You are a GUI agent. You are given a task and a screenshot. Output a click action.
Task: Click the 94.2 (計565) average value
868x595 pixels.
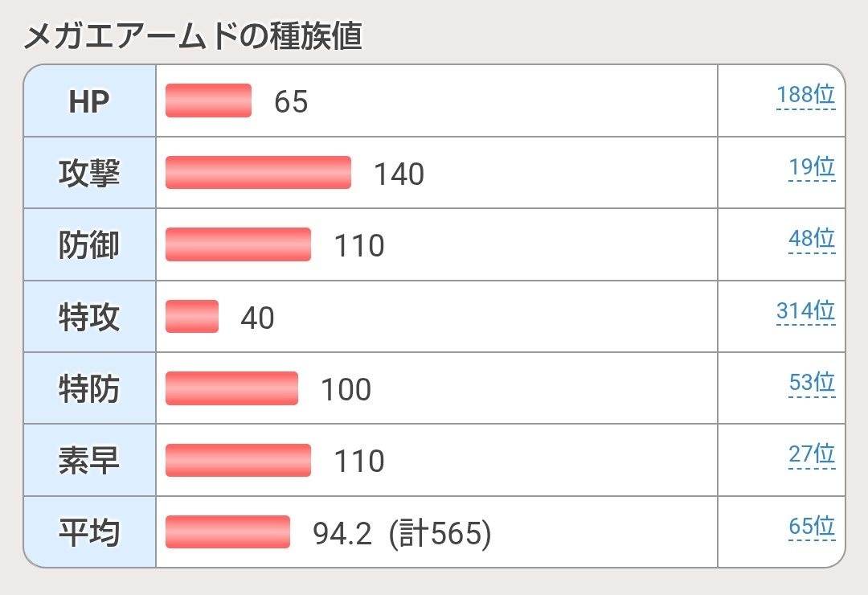401,533
